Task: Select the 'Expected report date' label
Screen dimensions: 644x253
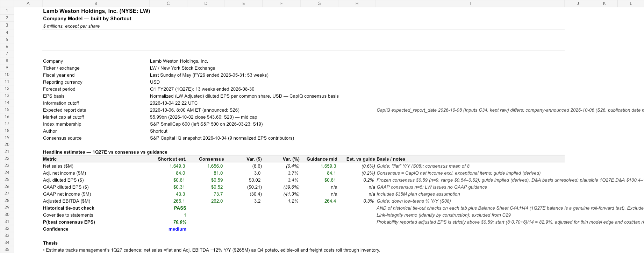Action: point(65,110)
